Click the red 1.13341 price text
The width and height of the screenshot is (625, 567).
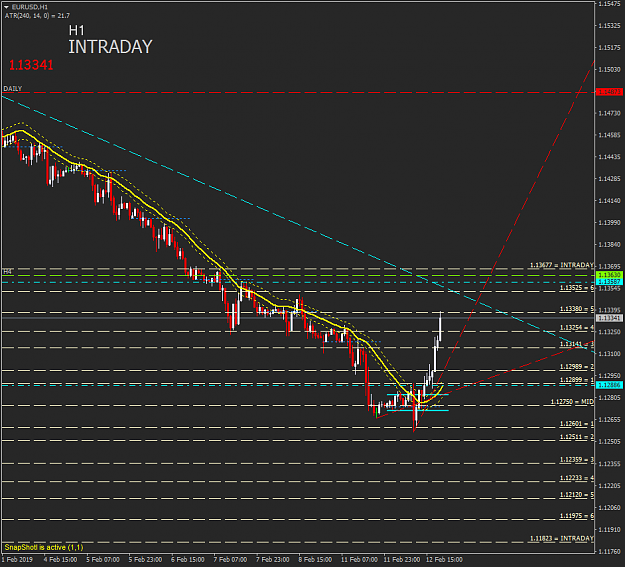pos(31,65)
